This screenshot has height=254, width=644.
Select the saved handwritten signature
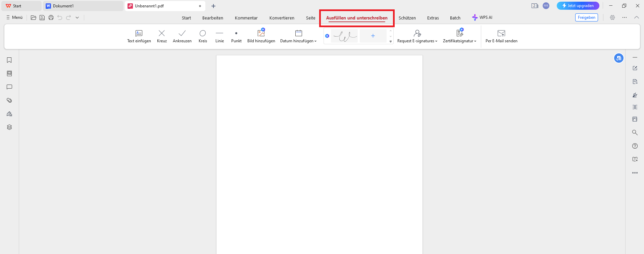[x=344, y=36]
